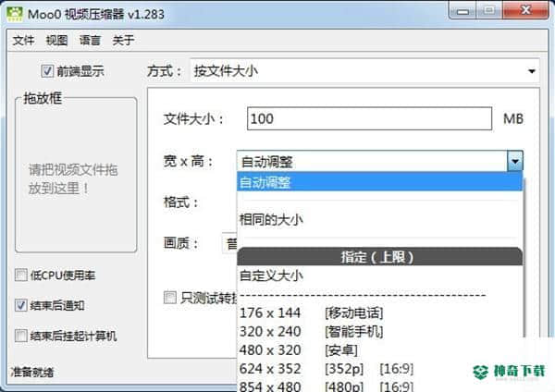Select 176 x 144 移动电话 resolution
This screenshot has width=555, height=392.
click(379, 313)
